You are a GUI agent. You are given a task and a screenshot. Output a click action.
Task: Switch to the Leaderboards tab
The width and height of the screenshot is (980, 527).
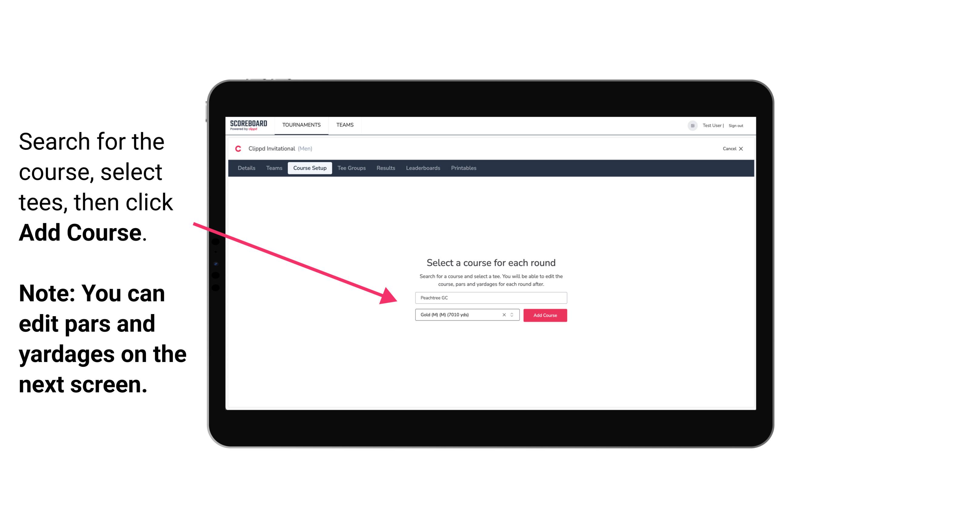(422, 168)
